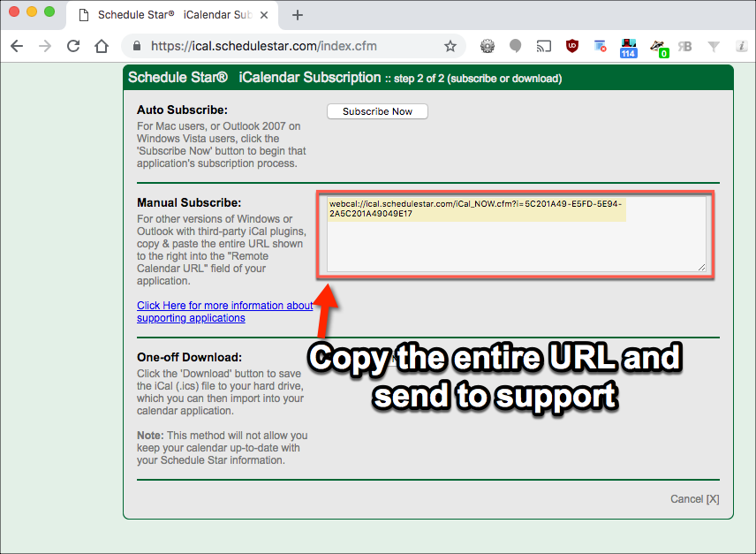
Task: Open the uBlock Origin extension
Action: 572,46
